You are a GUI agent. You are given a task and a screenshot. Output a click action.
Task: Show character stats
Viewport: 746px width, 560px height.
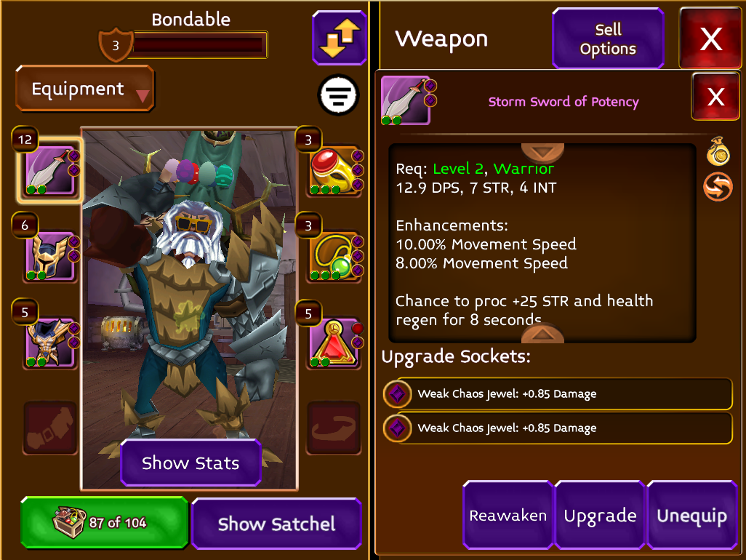[190, 463]
